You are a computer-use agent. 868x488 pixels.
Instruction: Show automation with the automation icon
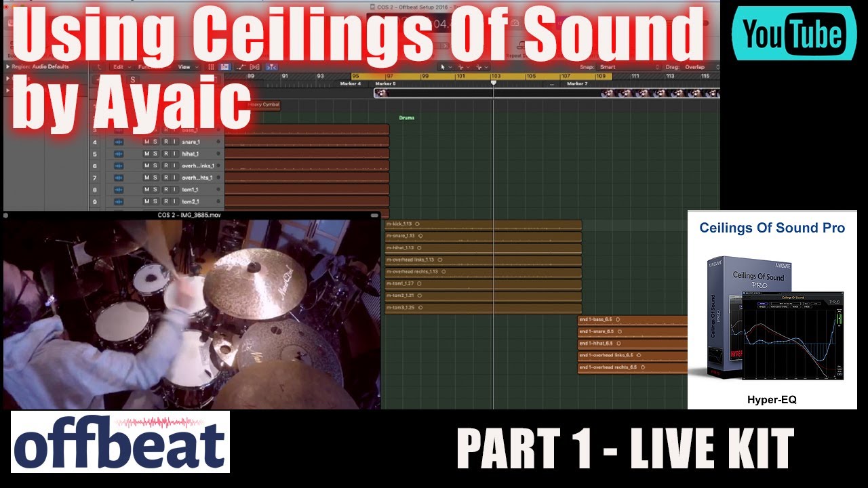pos(241,67)
